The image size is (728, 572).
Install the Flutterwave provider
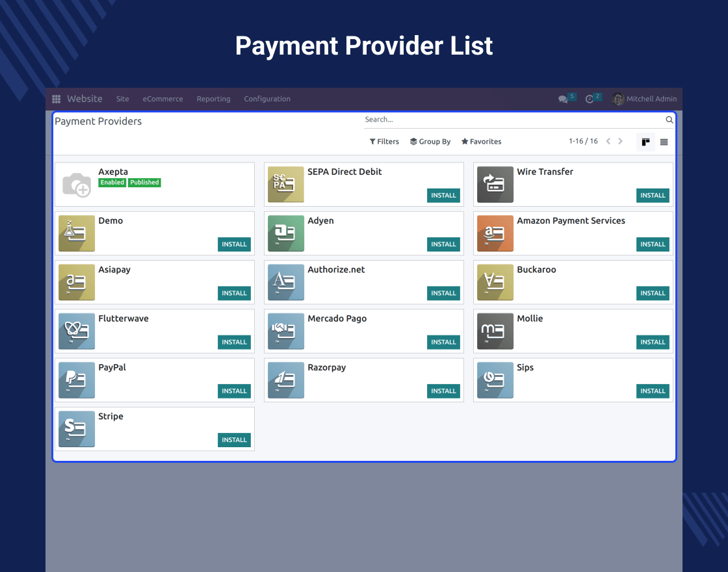click(234, 342)
